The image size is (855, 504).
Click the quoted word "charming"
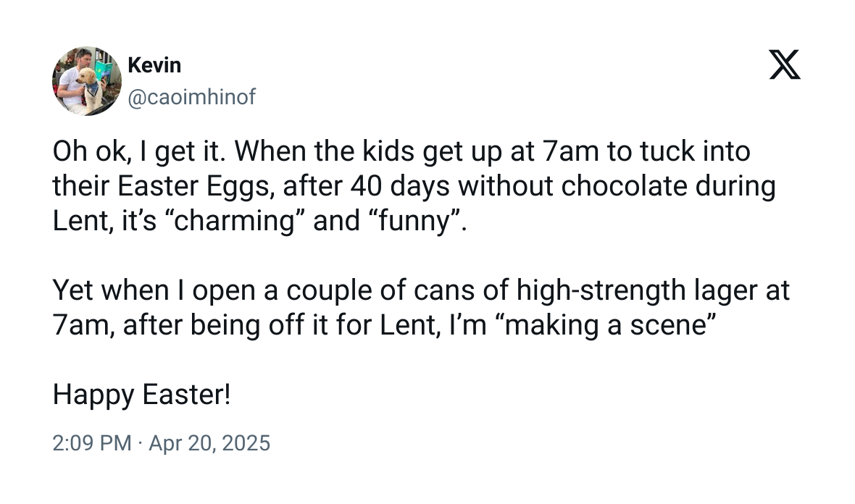pyautogui.click(x=238, y=221)
